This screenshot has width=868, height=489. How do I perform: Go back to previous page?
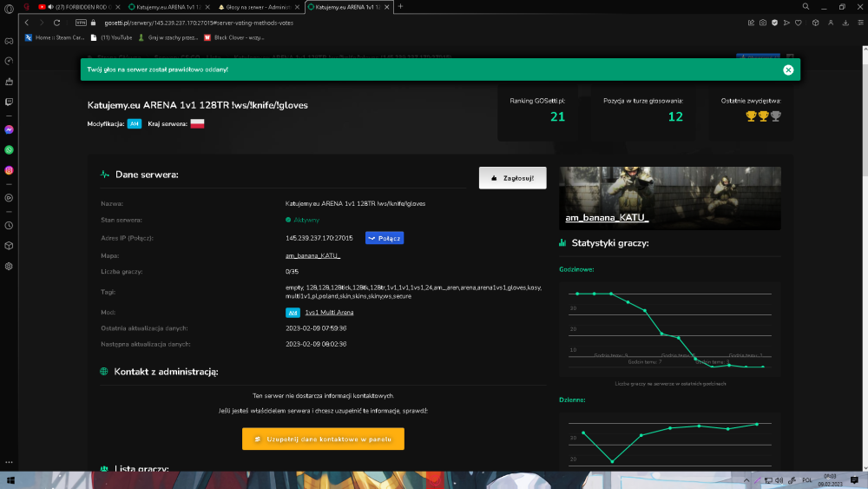[27, 23]
